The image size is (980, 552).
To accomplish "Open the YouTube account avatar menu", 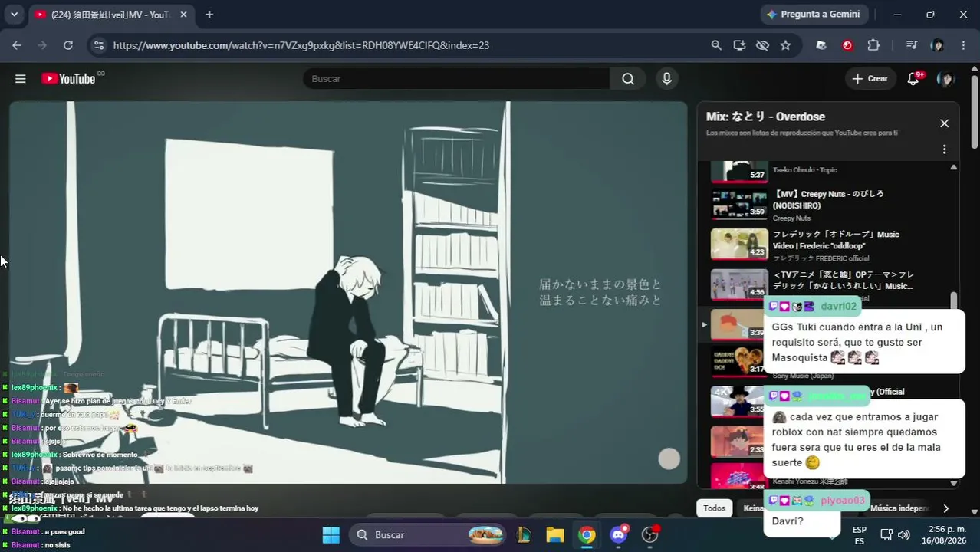I will pyautogui.click(x=946, y=79).
